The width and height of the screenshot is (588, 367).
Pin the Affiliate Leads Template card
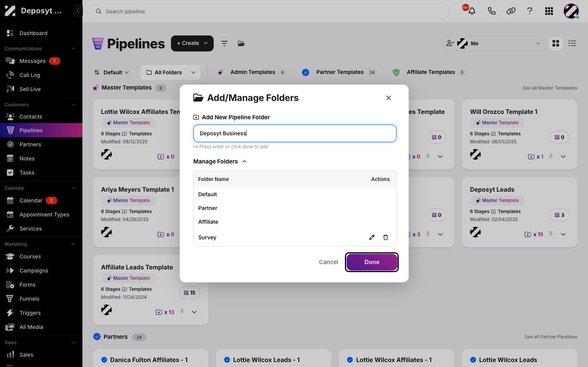click(x=182, y=312)
